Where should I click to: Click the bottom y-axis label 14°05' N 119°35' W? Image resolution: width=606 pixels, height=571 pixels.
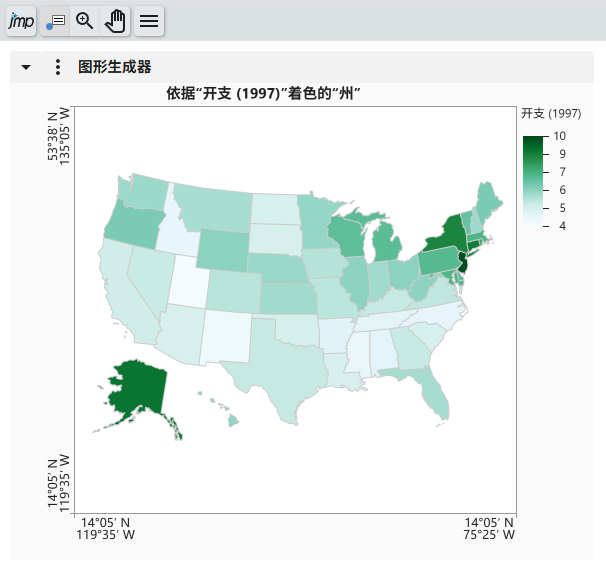[x=59, y=483]
